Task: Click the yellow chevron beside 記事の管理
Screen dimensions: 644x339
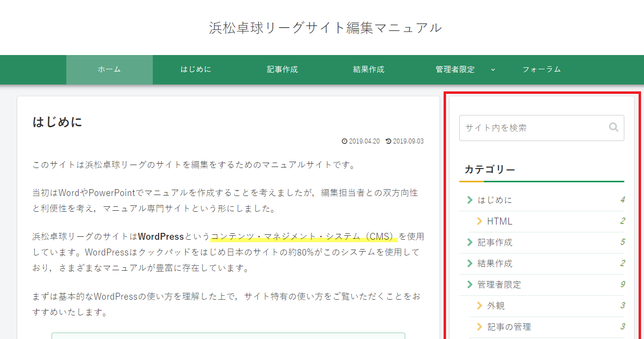Action: pyautogui.click(x=479, y=327)
